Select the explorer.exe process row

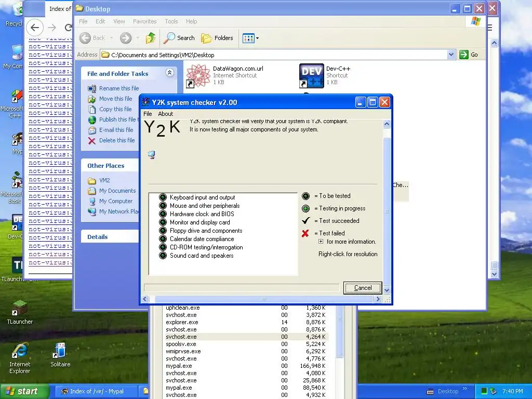pyautogui.click(x=246, y=322)
